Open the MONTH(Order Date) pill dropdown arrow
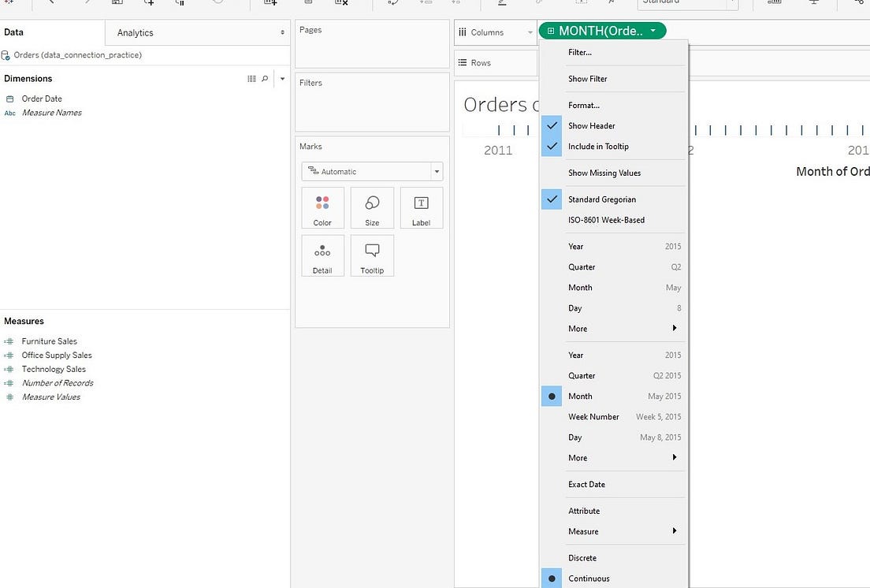This screenshot has width=870, height=588. coord(653,31)
